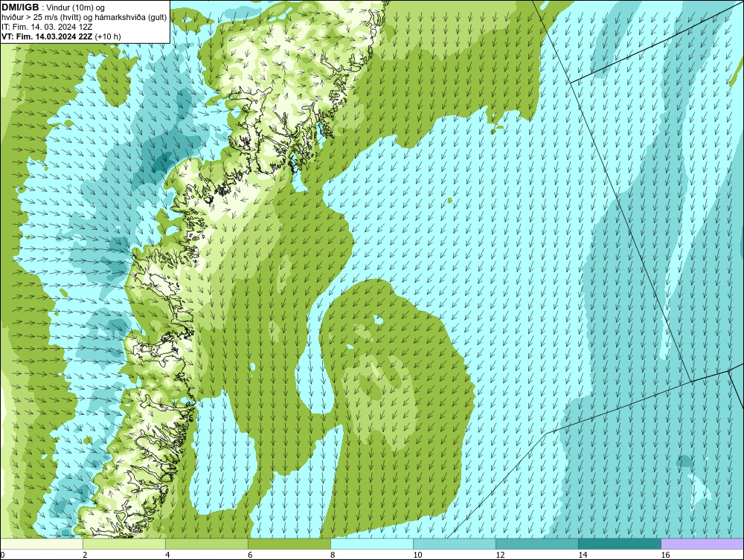Click the legend label '6'
Viewport: 744px width, 560px height.
pyautogui.click(x=250, y=555)
